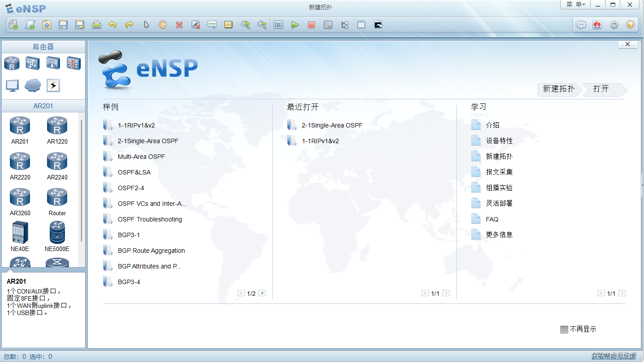Image resolution: width=644 pixels, height=362 pixels.
Task: Click the New Topology toolbar icon
Action: point(13,25)
